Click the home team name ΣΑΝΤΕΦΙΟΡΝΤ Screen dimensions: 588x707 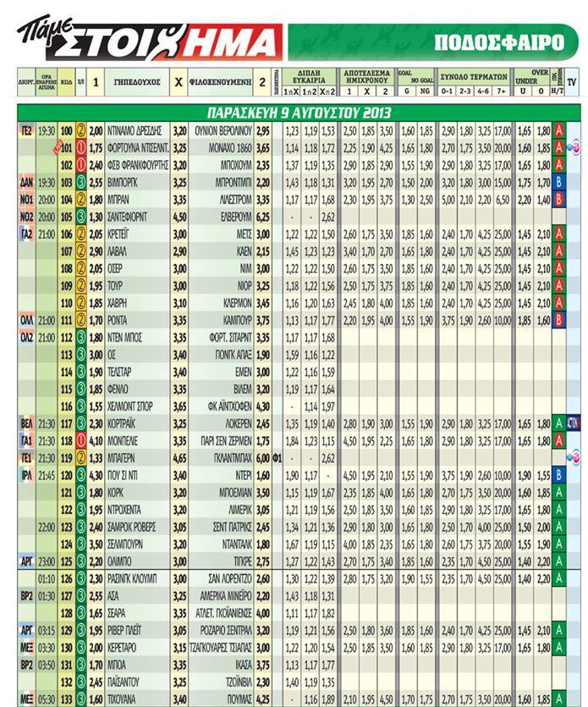[x=127, y=217]
